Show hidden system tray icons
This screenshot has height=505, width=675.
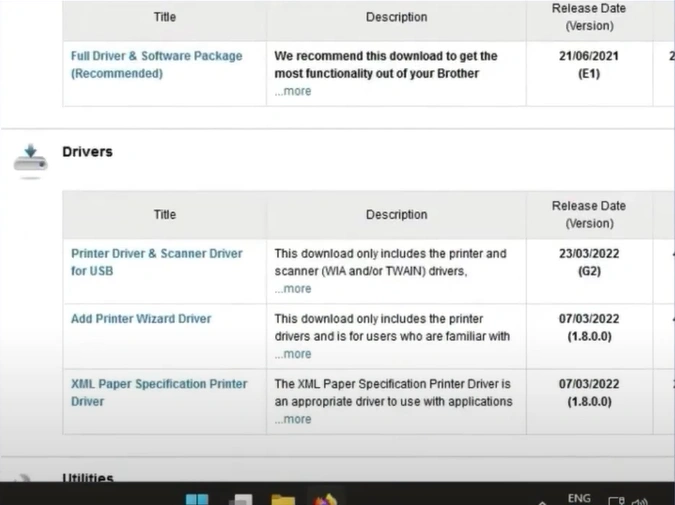click(x=543, y=501)
